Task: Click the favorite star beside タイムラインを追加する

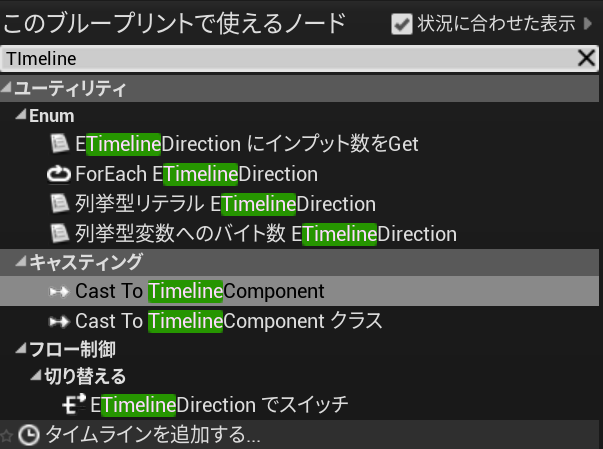Action: tap(7, 436)
